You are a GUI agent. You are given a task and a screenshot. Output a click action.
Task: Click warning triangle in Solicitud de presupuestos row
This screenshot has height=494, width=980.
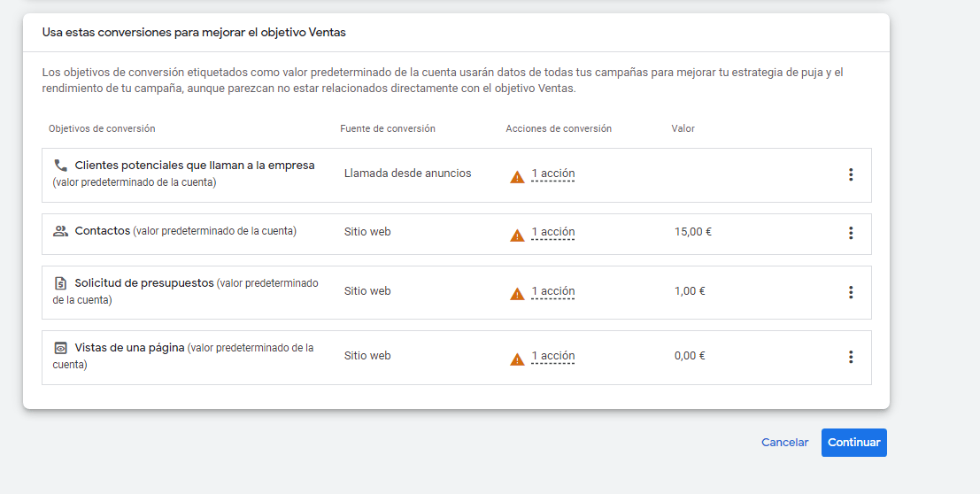point(517,294)
